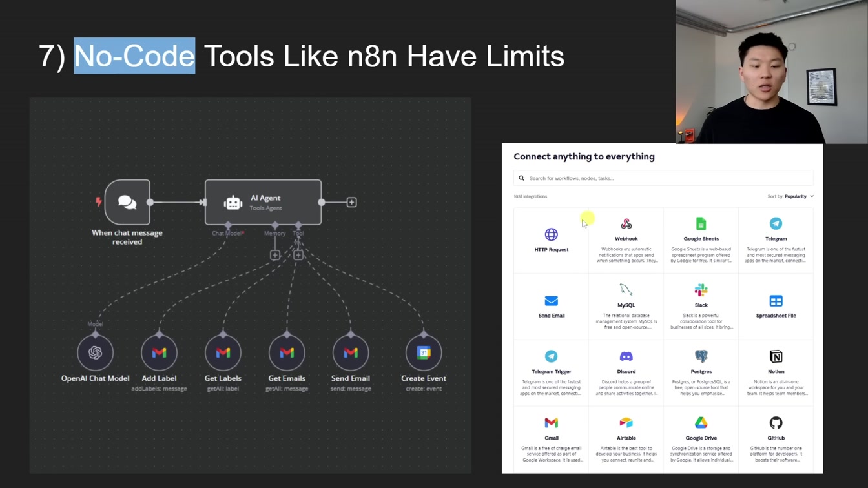Choose the Airtable integration icon
Image resolution: width=868 pixels, height=488 pixels.
pos(626,423)
